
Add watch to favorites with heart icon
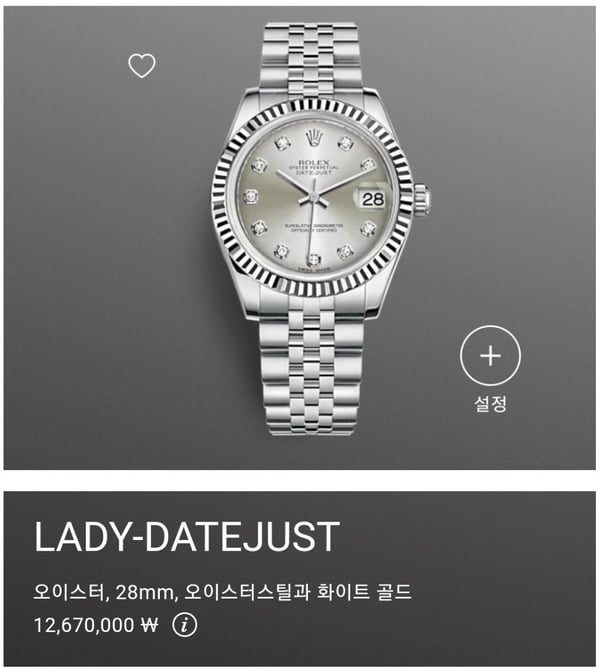point(142,66)
